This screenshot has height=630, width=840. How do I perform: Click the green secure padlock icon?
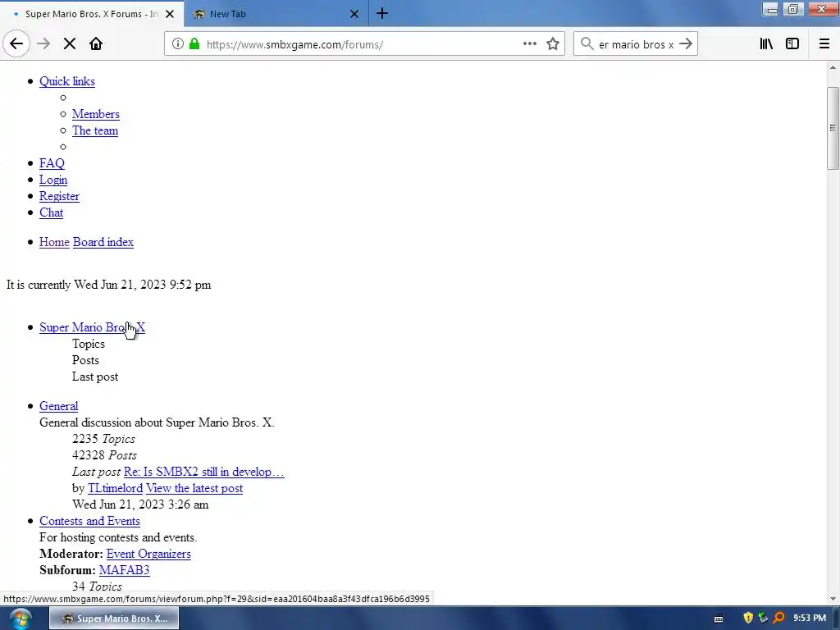[194, 44]
